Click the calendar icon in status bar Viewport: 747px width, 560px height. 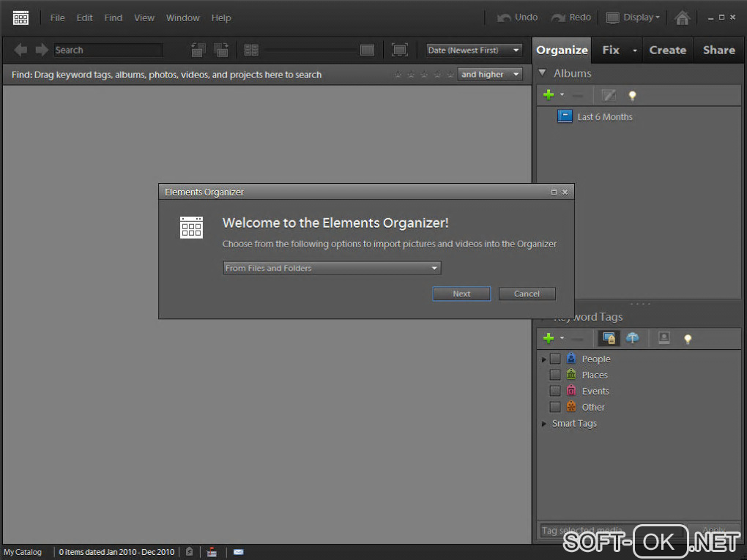click(x=212, y=552)
